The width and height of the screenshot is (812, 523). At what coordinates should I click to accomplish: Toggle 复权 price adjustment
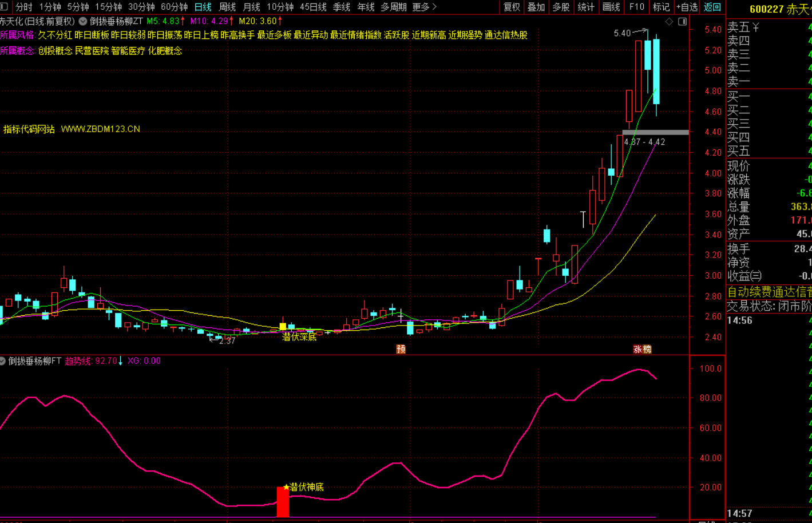point(512,7)
